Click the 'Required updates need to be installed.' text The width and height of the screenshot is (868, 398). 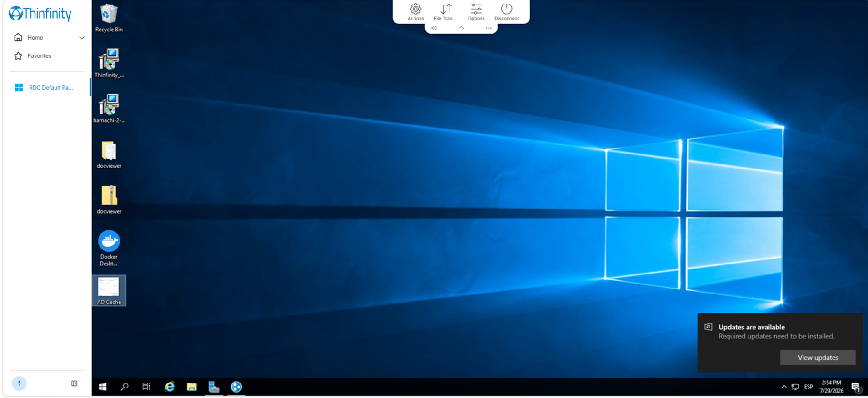(x=777, y=337)
